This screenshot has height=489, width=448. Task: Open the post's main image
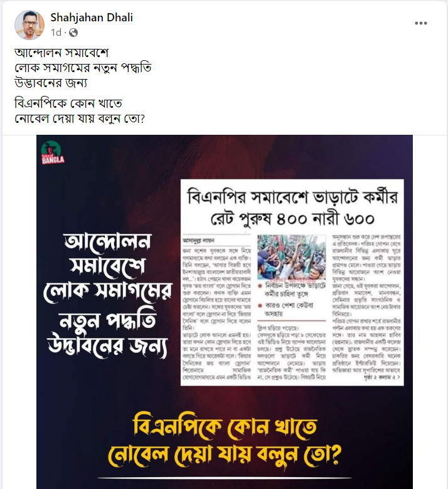pyautogui.click(x=225, y=312)
